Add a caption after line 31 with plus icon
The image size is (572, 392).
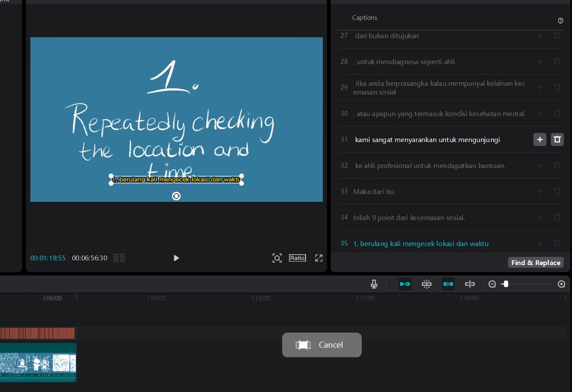[540, 139]
